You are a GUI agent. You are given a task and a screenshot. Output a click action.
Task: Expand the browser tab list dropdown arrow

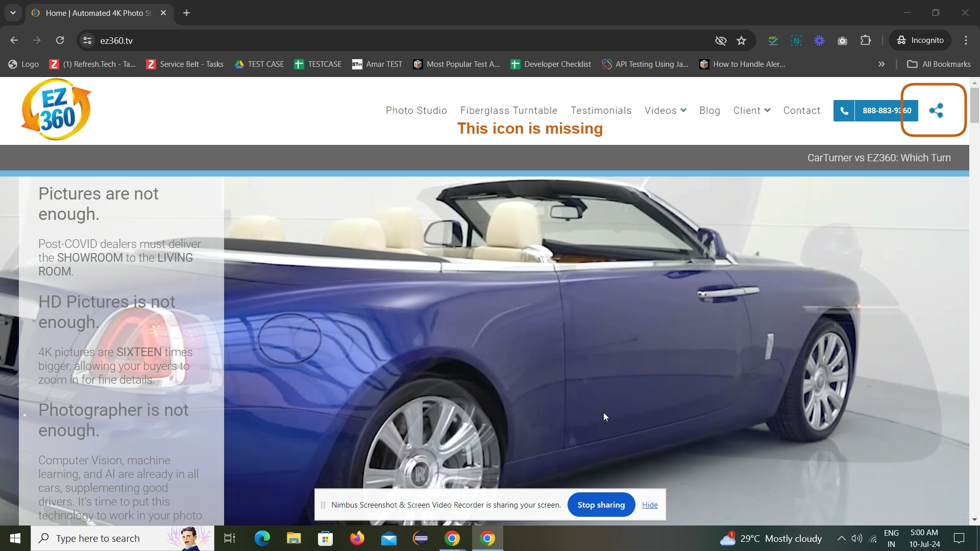13,12
